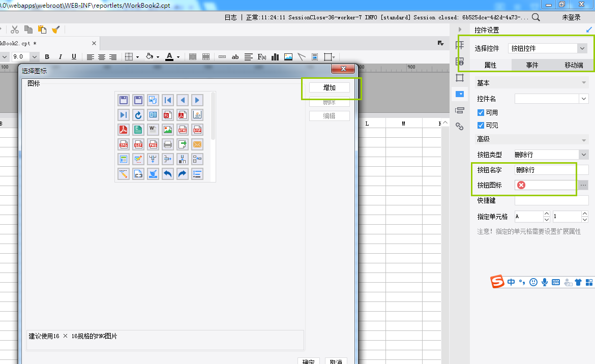Click the 快捷键 input field

coord(551,201)
